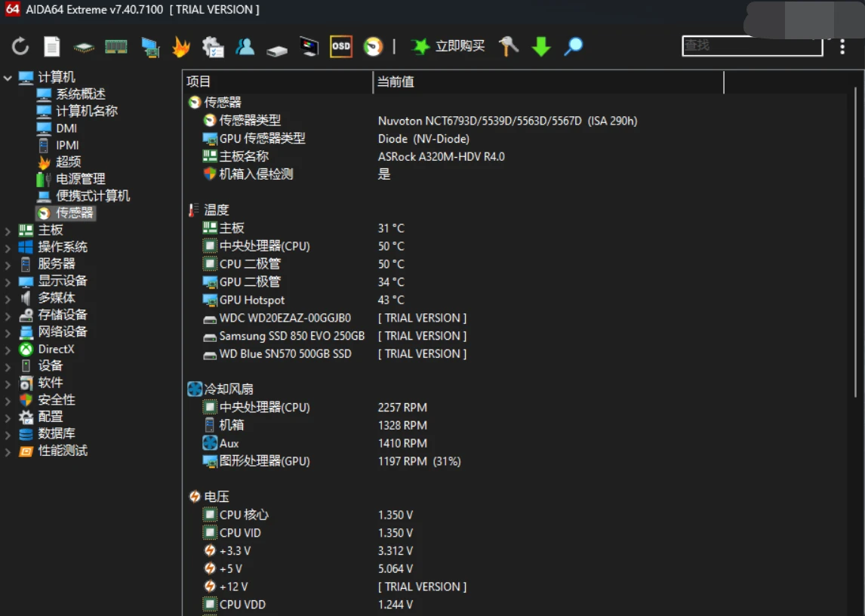Click the user profile toolbar icon
The width and height of the screenshot is (865, 616).
(245, 47)
